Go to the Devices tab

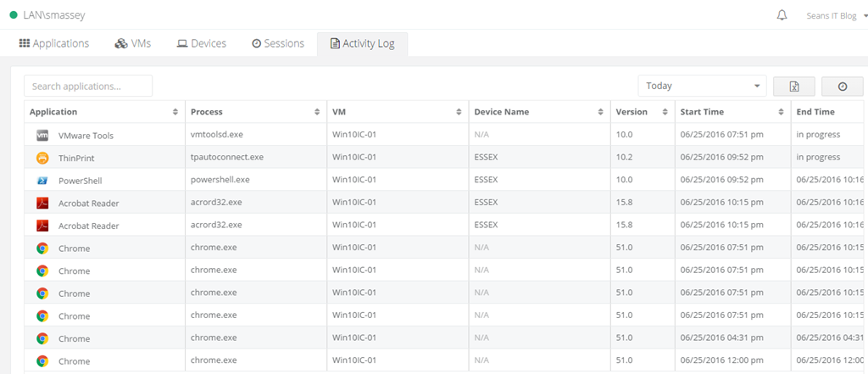coord(201,43)
